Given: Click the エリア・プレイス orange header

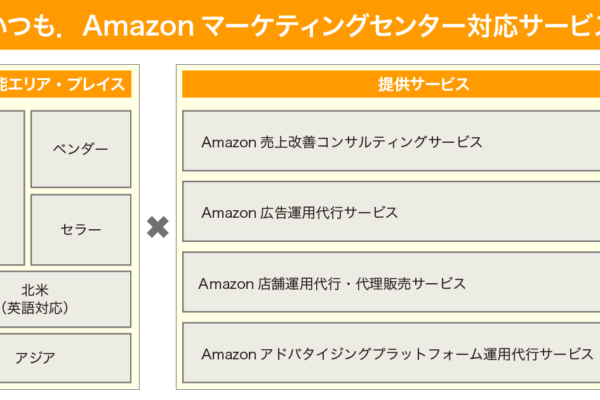Looking at the screenshot, I should tap(65, 84).
